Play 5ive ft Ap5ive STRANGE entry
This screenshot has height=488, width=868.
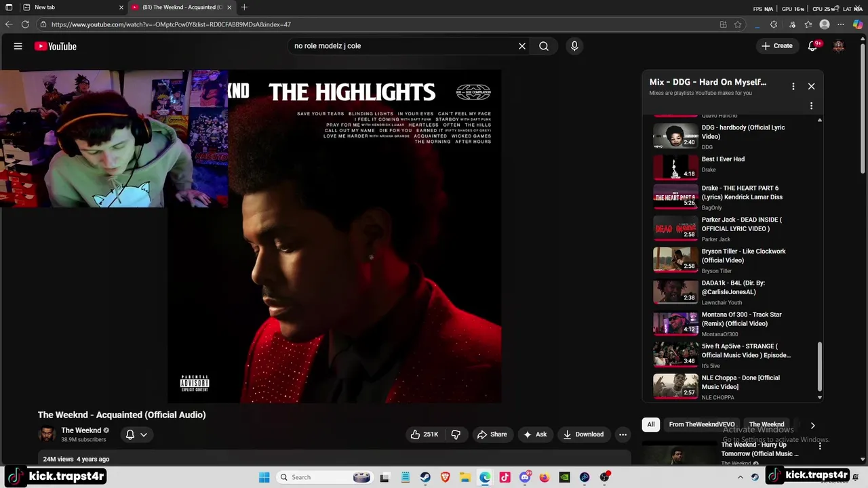pos(732,355)
